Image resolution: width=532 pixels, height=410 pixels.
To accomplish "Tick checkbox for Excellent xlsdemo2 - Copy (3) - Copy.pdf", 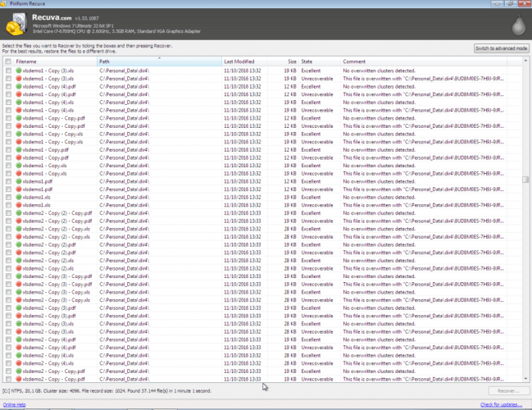I will click(8, 276).
